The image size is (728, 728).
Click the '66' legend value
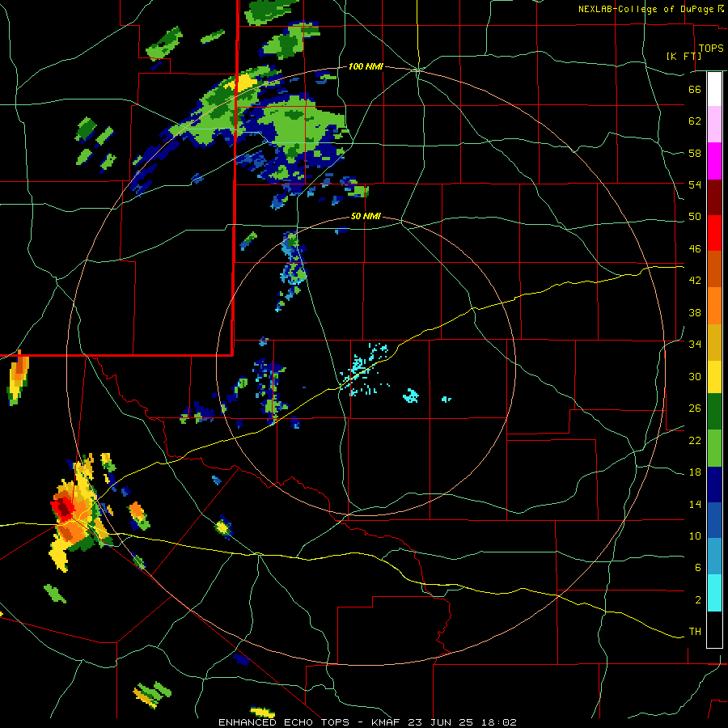tap(695, 89)
